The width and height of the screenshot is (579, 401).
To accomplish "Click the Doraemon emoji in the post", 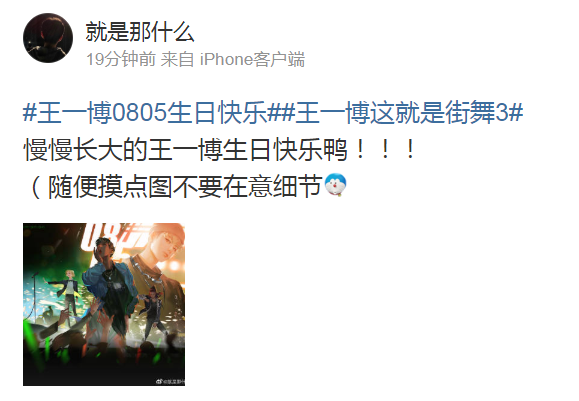I will pyautogui.click(x=336, y=185).
